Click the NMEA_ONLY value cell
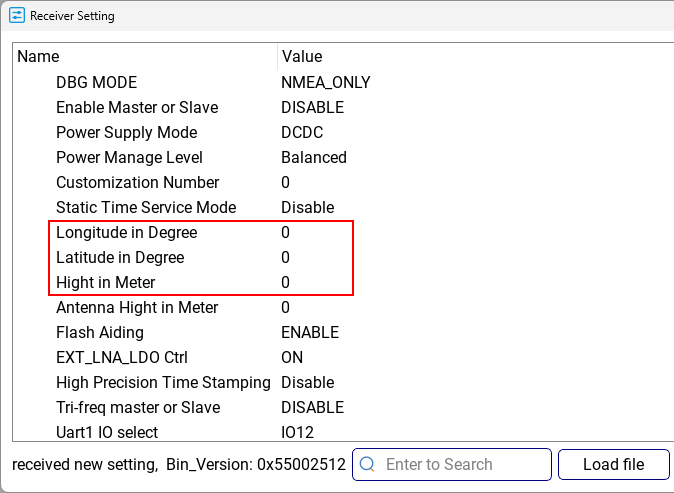This screenshot has height=493, width=674. click(325, 82)
